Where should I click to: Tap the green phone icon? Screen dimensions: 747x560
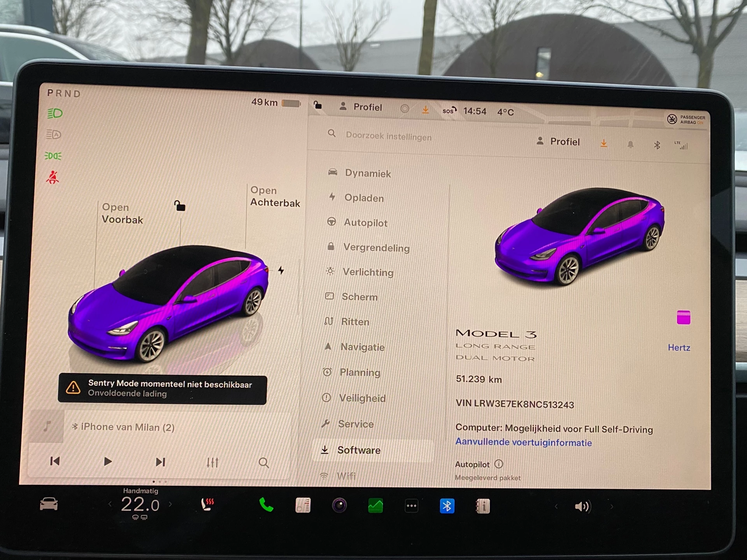pyautogui.click(x=266, y=505)
